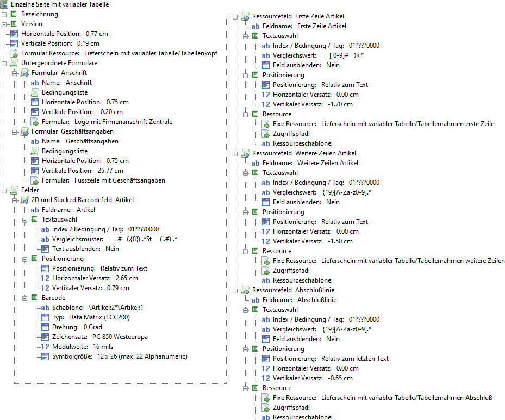Screen dimensions: 505x420
Task: Click the 2D Barcodefeld Artikel node icon
Action: (x=24, y=200)
